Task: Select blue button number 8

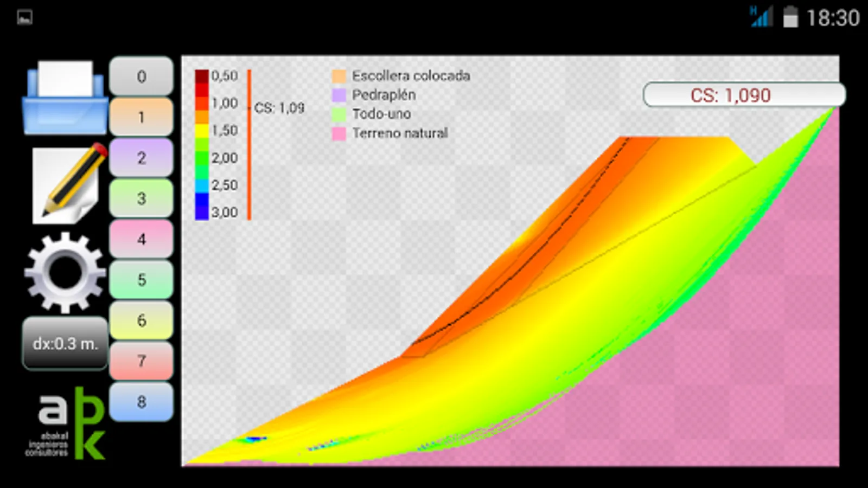Action: [141, 402]
